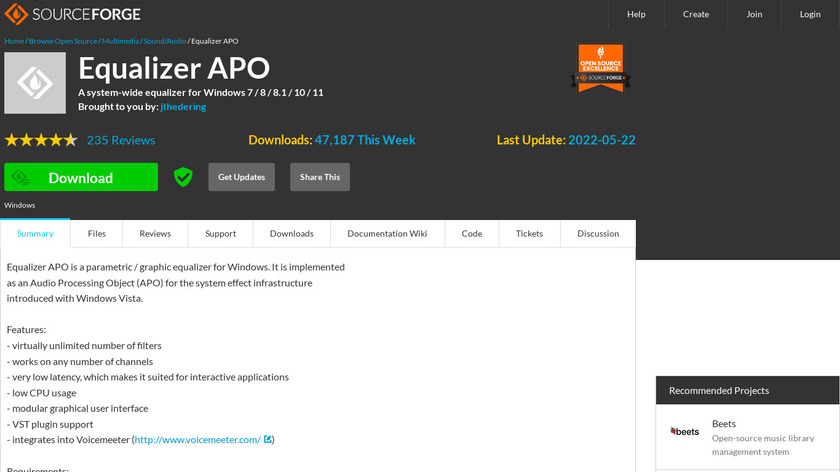Click the SourceForge logo icon
This screenshot has height=472, width=840.
click(16, 14)
